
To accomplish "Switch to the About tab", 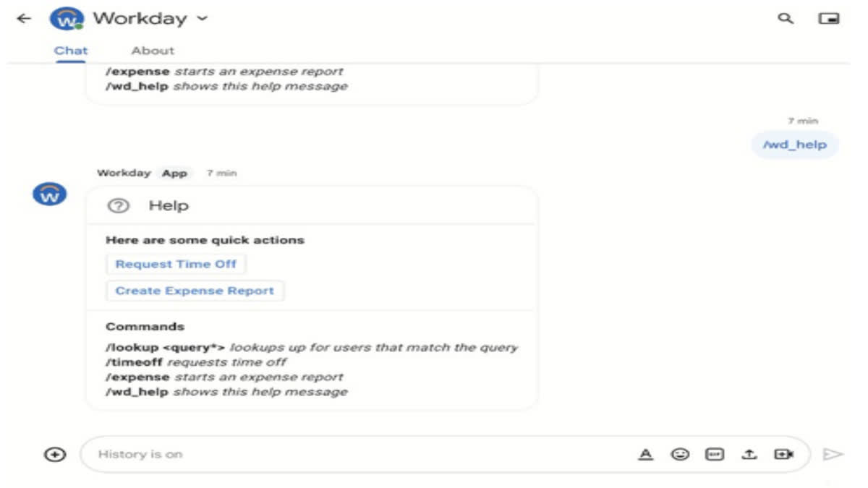I will click(x=153, y=50).
